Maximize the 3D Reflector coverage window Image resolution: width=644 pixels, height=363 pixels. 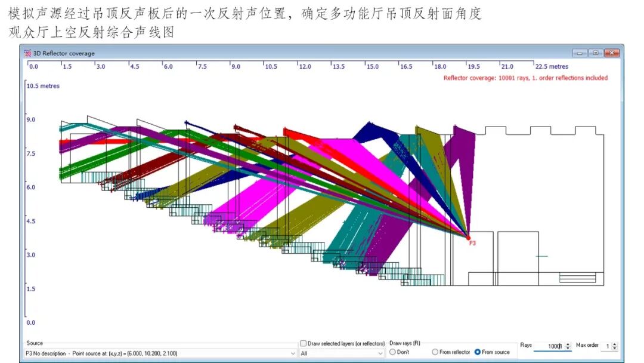[x=596, y=53]
